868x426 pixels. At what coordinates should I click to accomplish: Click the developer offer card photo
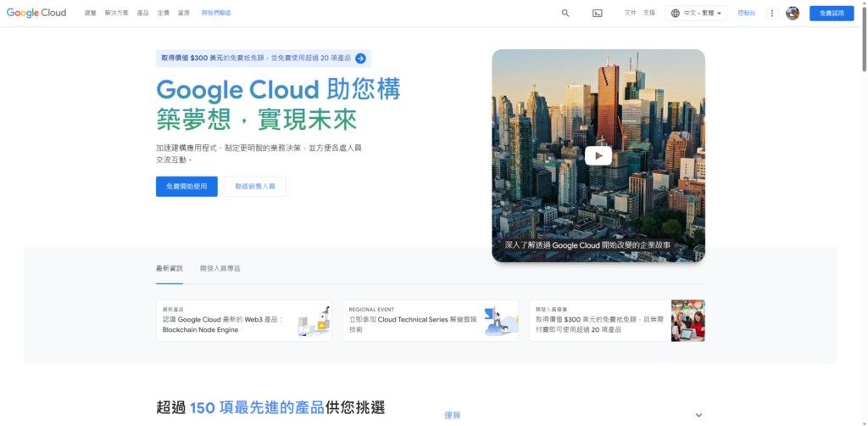pos(688,321)
